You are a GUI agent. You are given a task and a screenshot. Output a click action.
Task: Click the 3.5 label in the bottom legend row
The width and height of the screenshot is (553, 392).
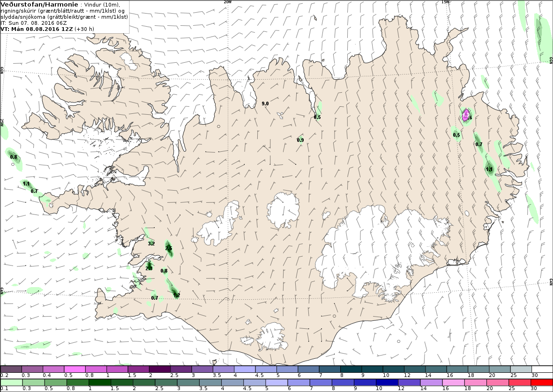coord(203,388)
